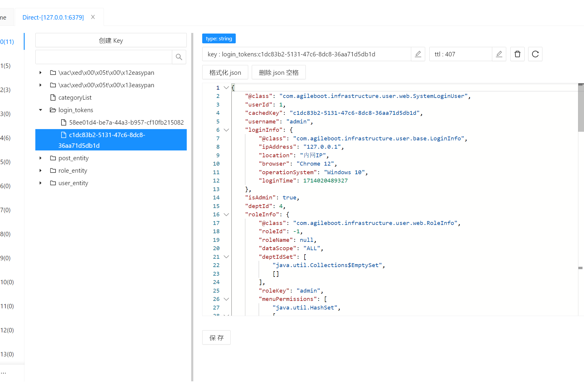
Task: Select database 12(0)
Action: pos(7,330)
